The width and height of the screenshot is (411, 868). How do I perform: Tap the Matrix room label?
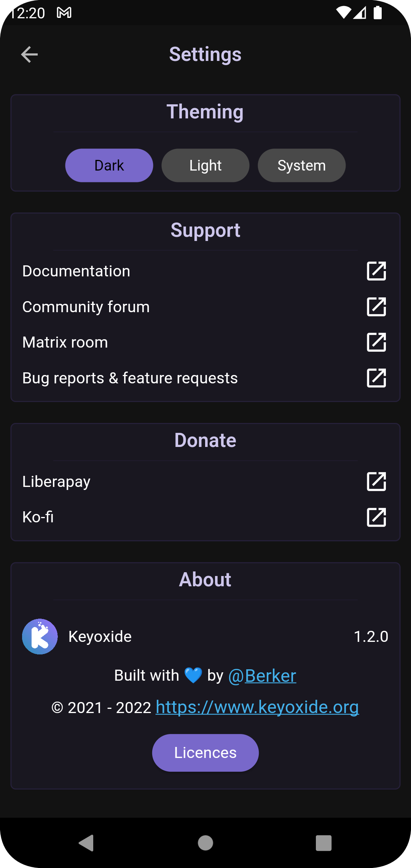coord(65,342)
